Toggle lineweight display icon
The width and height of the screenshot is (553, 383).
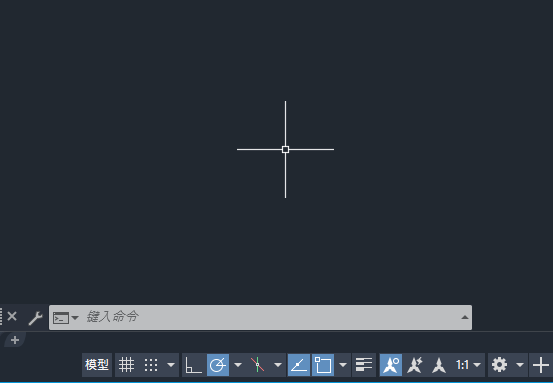point(364,365)
